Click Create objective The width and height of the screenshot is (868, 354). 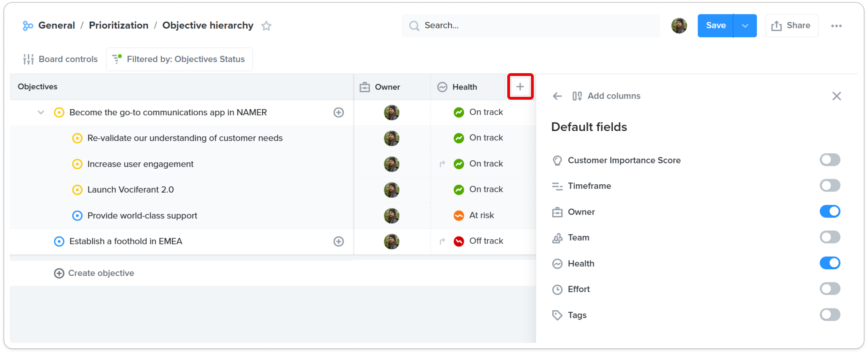tap(94, 273)
